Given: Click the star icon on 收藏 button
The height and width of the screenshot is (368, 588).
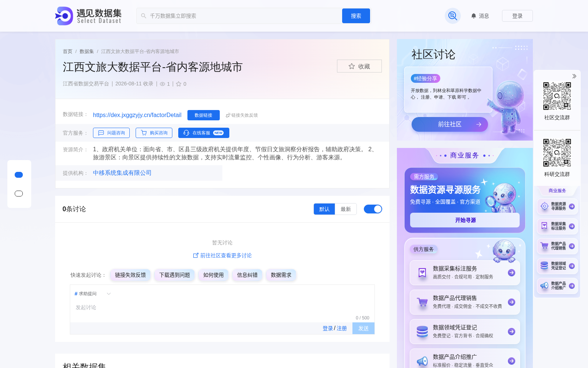Looking at the screenshot, I should (352, 66).
